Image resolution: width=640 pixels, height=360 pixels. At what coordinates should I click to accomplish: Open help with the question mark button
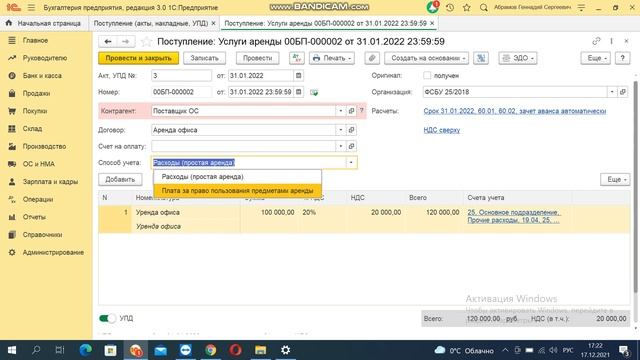point(622,58)
